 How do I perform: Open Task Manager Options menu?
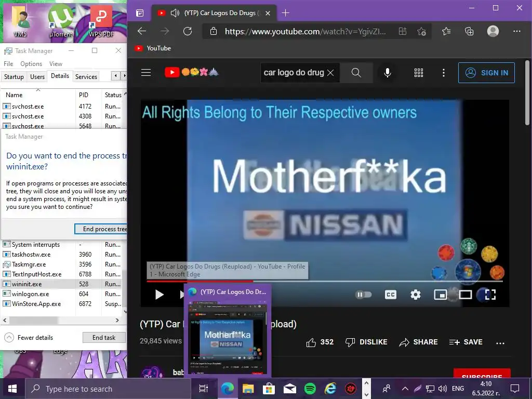coord(31,64)
